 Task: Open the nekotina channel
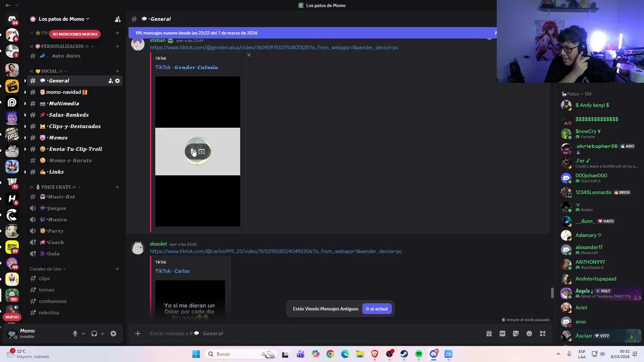(75, 313)
